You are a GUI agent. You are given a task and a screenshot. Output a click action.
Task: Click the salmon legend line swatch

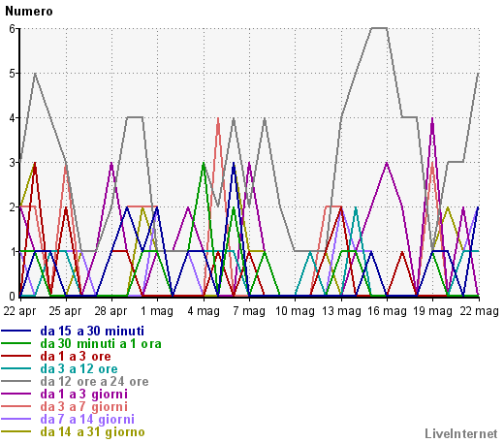(16, 406)
